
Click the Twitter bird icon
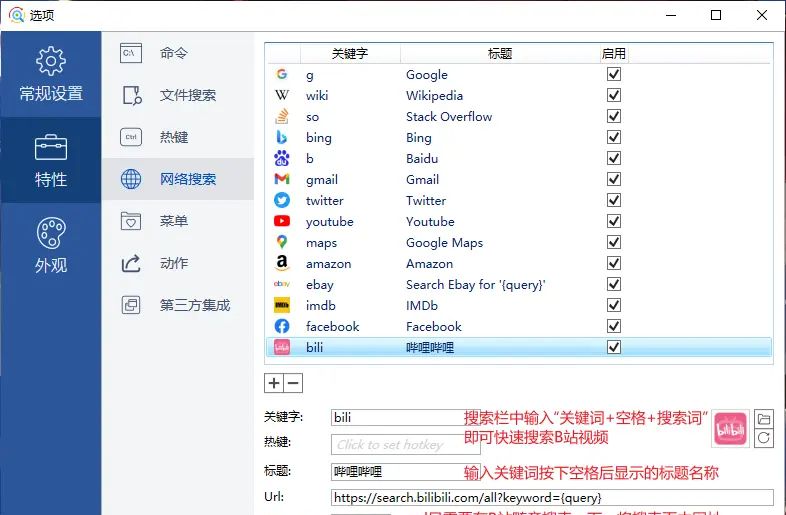(282, 201)
